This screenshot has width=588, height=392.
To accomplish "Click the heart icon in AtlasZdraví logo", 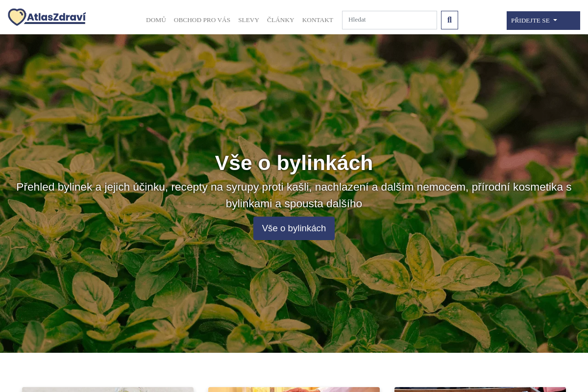I will coord(17,17).
